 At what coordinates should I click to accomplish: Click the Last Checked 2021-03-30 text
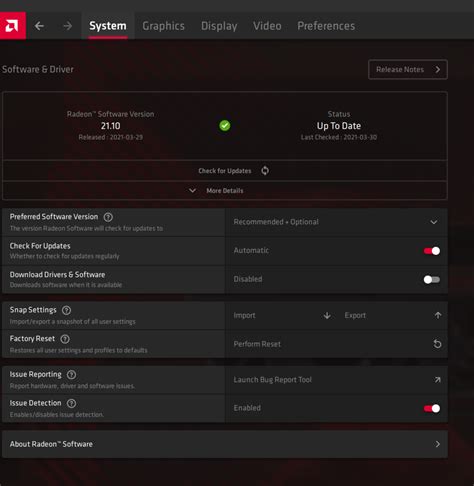click(x=339, y=137)
